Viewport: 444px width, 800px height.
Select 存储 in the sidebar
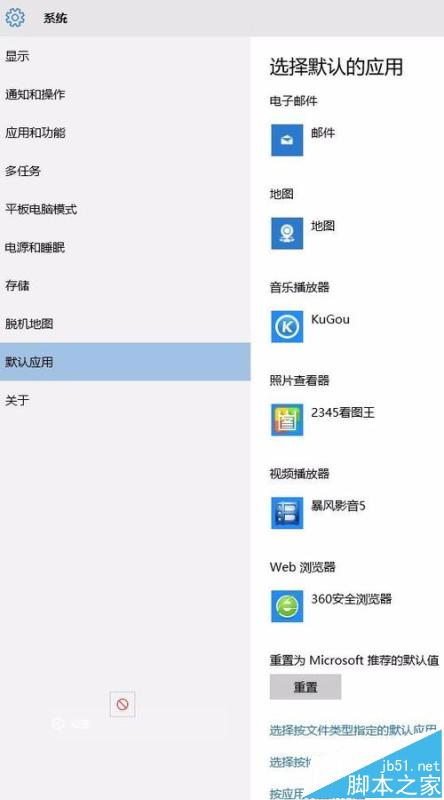(x=125, y=286)
